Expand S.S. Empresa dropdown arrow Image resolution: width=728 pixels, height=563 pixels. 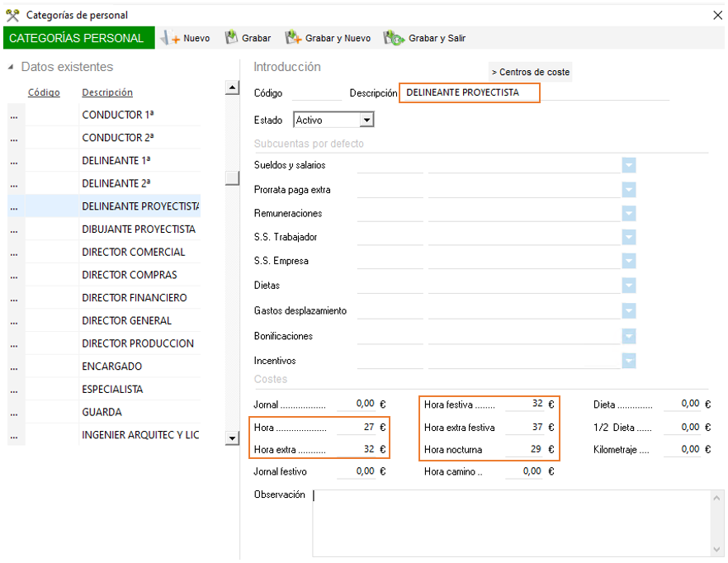point(629,261)
